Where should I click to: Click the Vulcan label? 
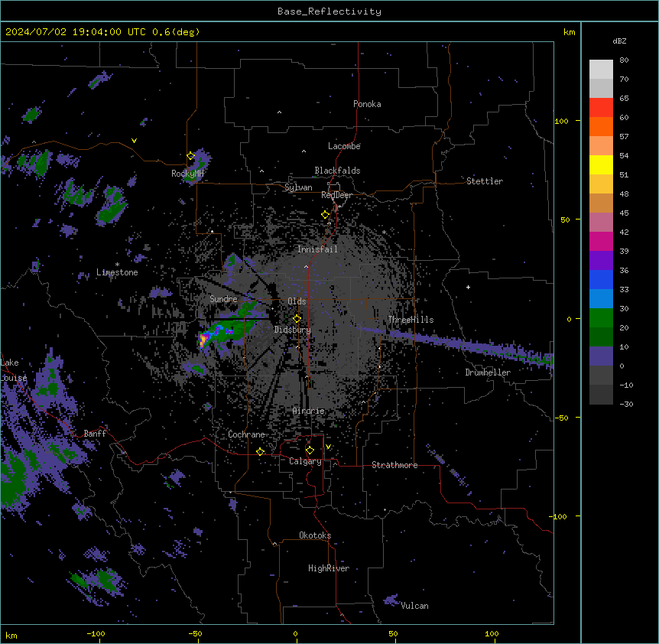pyautogui.click(x=414, y=606)
